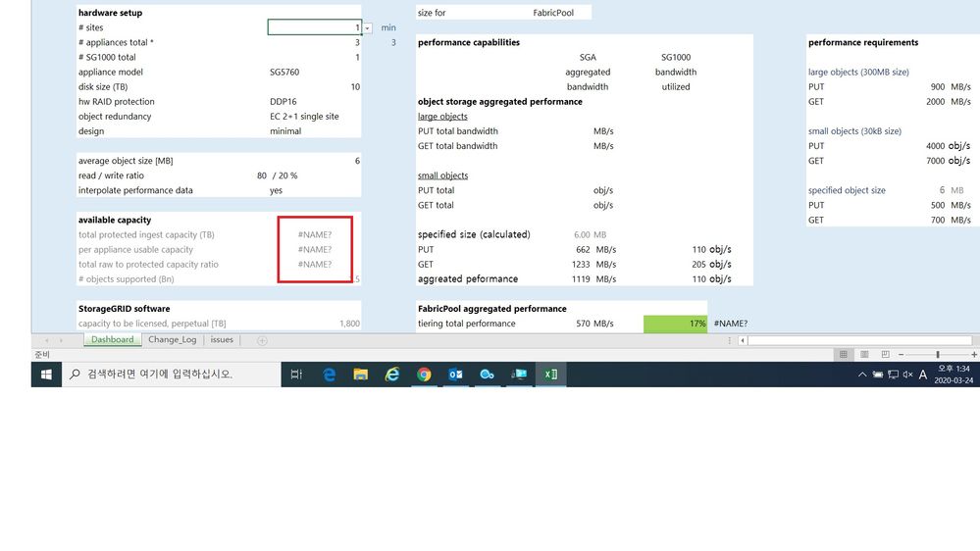Select the 1,800 capacity to be licensed cell
The width and height of the screenshot is (980, 551).
point(349,324)
